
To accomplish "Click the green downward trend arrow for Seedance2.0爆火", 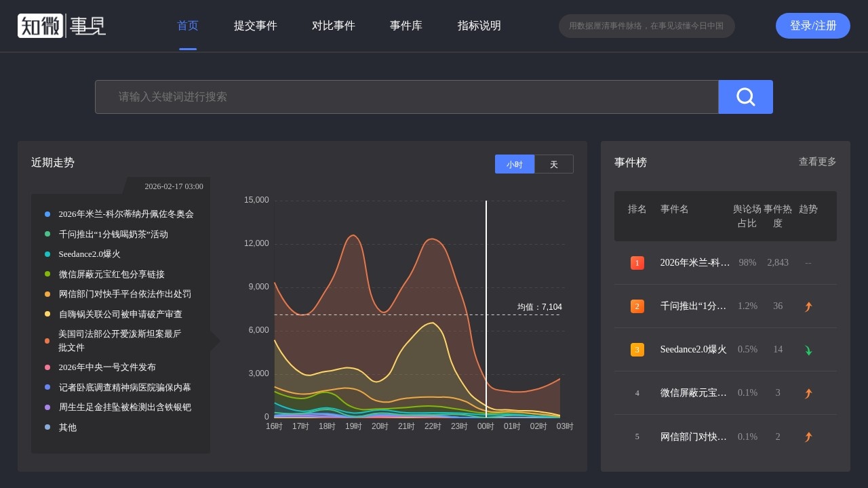I will tap(808, 349).
